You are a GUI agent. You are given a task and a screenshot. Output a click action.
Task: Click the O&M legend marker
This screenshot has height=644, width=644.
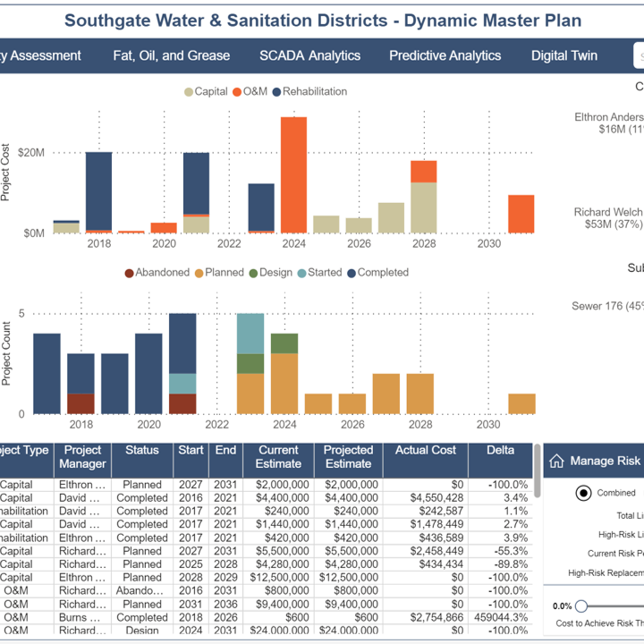[x=237, y=91]
